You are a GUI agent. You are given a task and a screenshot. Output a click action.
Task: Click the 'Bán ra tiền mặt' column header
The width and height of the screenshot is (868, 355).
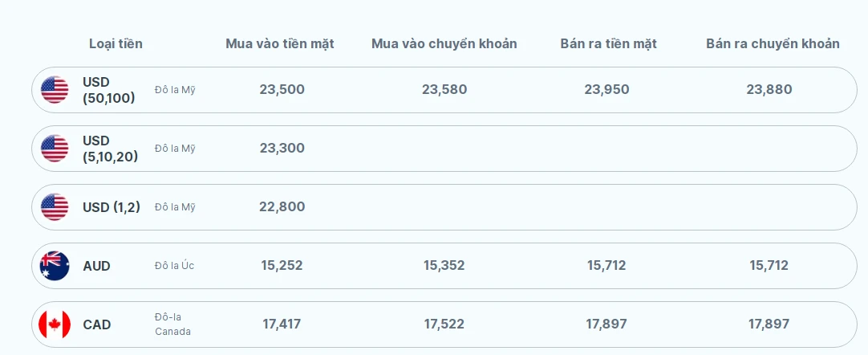tap(608, 43)
